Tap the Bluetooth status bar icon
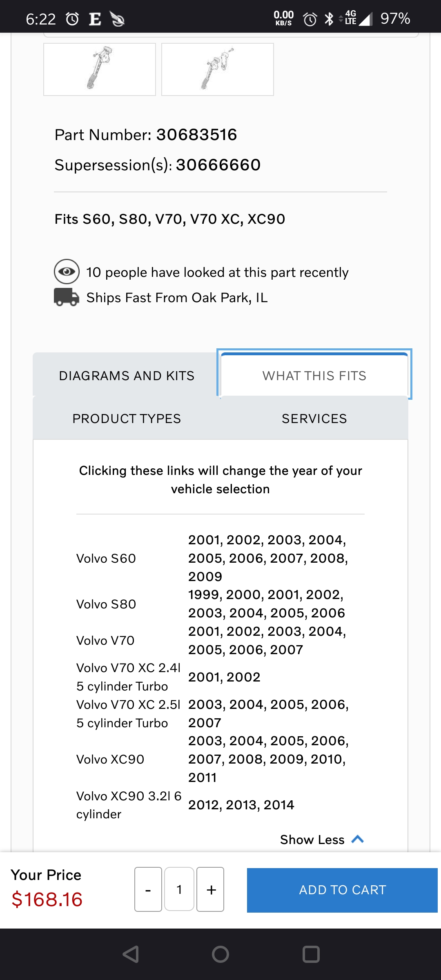Image resolution: width=441 pixels, height=980 pixels. click(329, 19)
